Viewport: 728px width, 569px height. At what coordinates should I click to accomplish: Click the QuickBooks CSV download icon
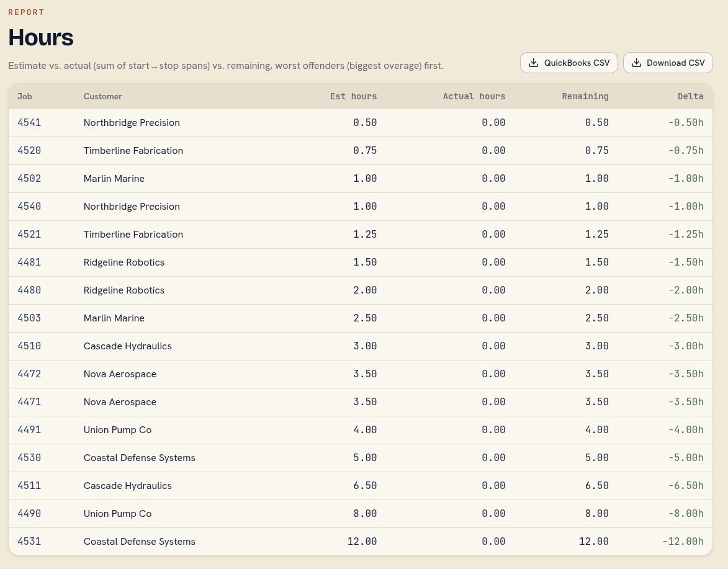(534, 63)
